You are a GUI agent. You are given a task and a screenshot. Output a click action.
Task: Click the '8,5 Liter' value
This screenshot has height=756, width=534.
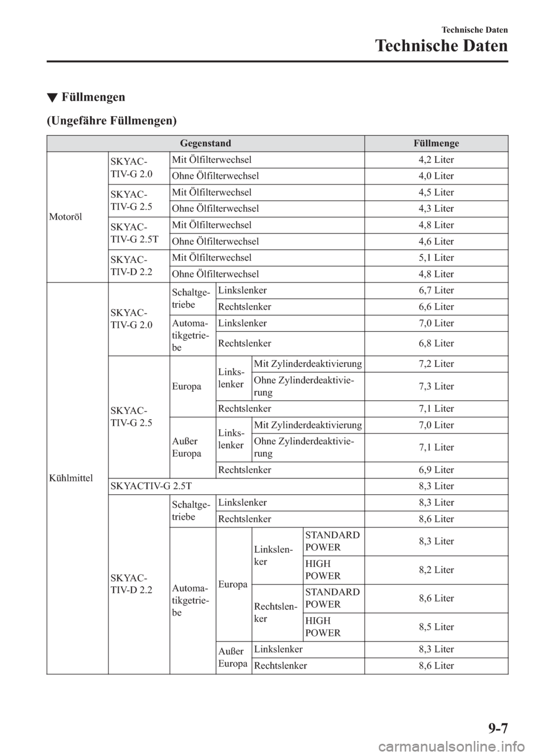tap(436, 627)
